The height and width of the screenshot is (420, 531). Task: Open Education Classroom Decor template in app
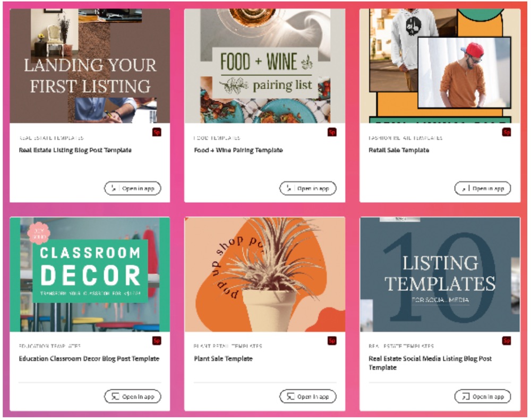(132, 396)
